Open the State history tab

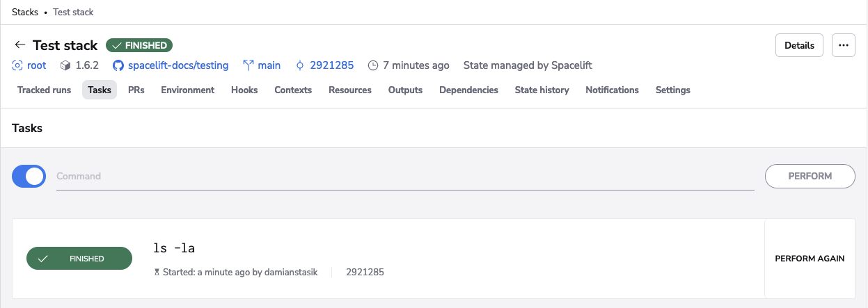542,90
